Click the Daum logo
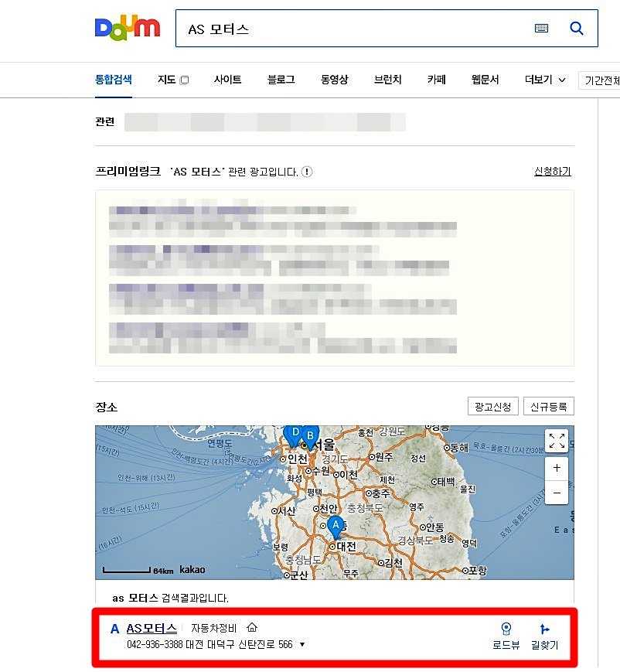Screen dimensions: 620x672 pyautogui.click(x=127, y=27)
